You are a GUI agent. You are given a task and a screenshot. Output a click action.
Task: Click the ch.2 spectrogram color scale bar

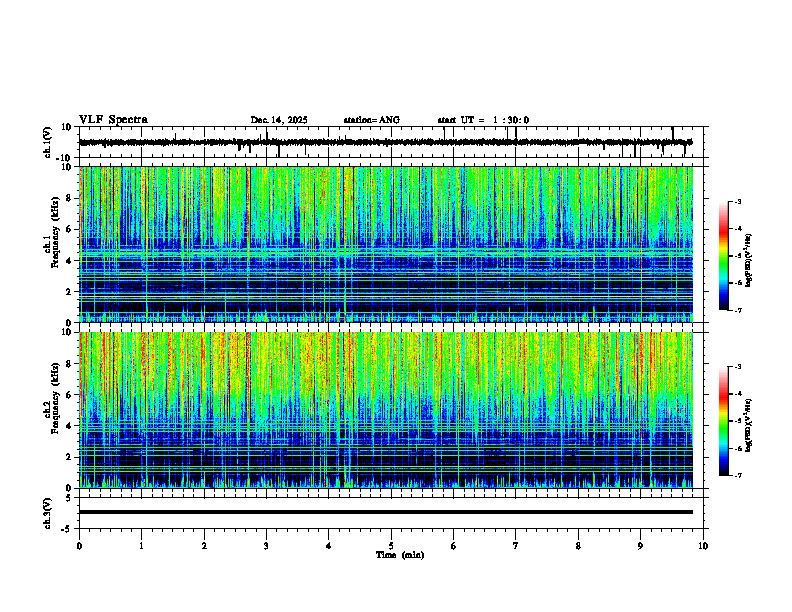pos(724,421)
